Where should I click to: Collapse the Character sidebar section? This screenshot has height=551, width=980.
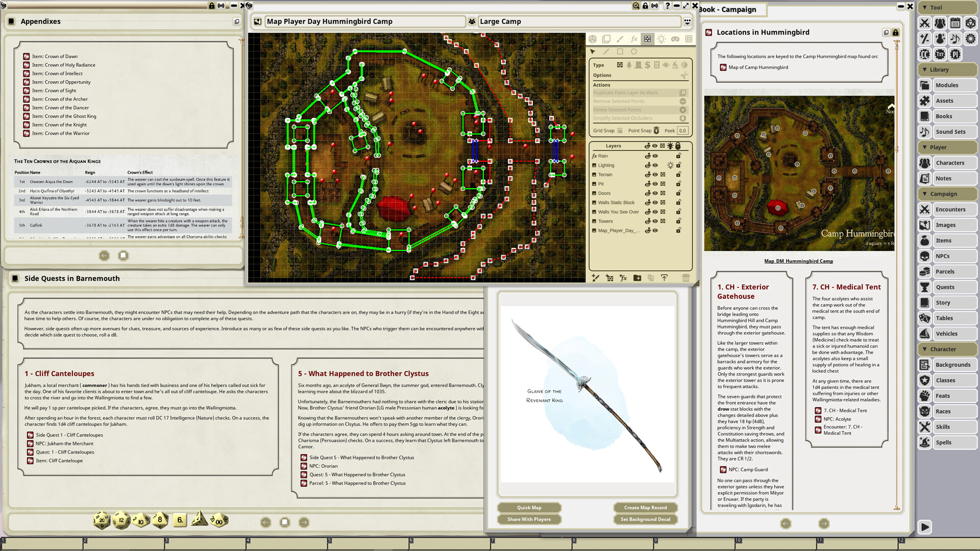click(x=924, y=349)
